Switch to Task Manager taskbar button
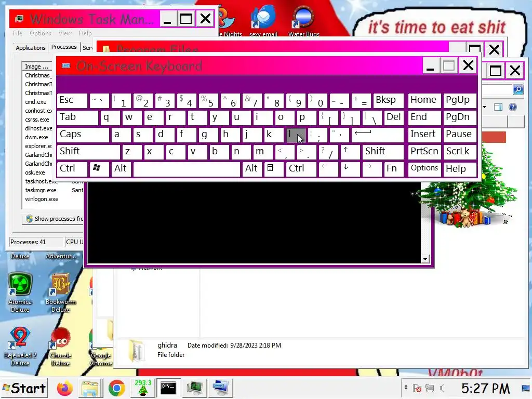532x399 pixels. 194,388
